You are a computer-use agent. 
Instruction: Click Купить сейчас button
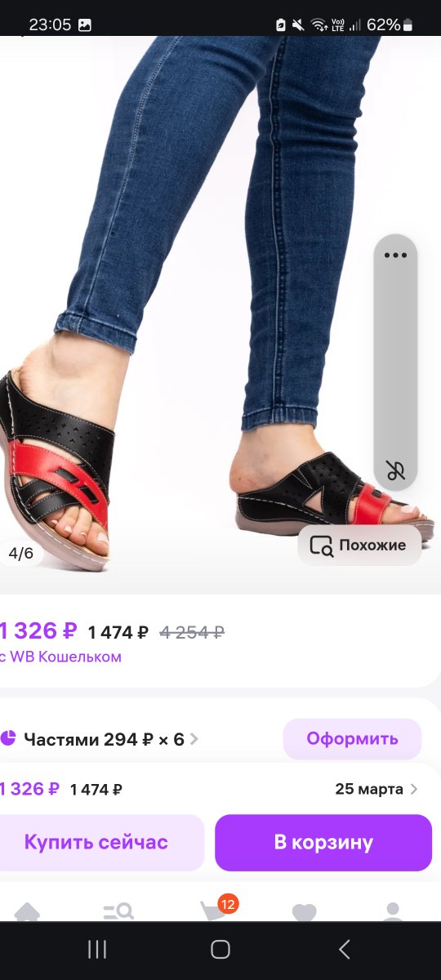pos(96,842)
